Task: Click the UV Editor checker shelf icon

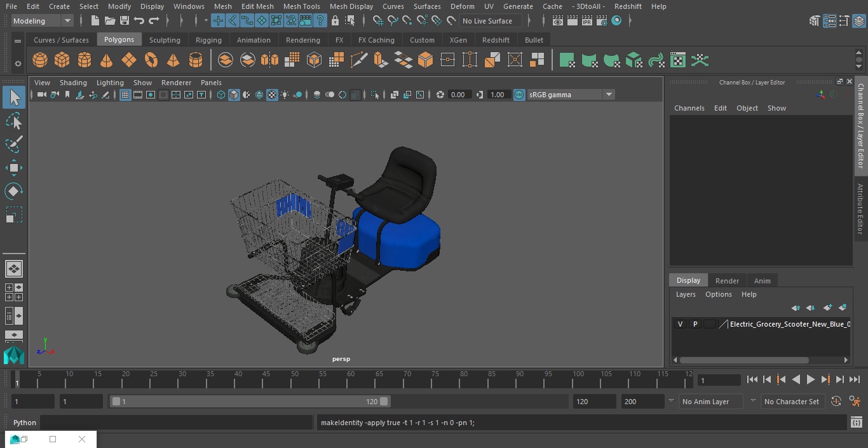Action: click(678, 60)
